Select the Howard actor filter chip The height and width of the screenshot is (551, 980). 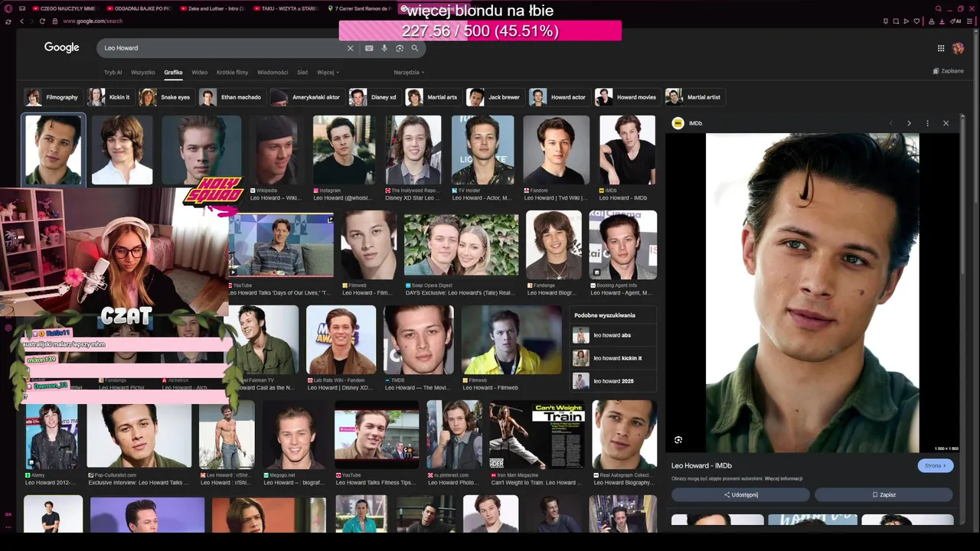(558, 97)
